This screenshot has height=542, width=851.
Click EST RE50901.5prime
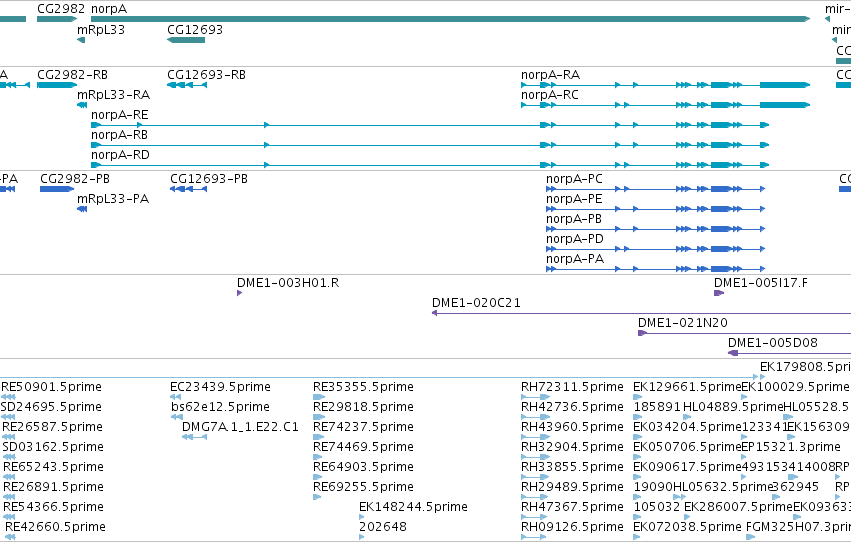click(52, 387)
